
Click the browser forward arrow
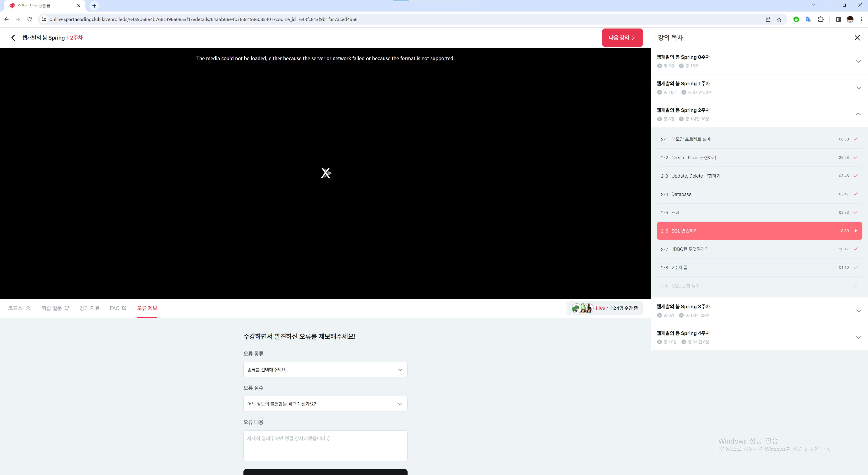pyautogui.click(x=18, y=19)
